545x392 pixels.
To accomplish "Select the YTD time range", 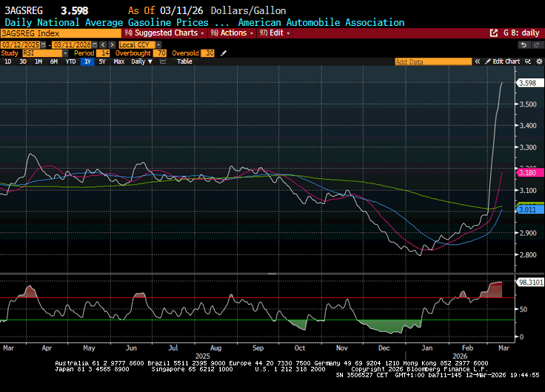I will click(x=70, y=61).
